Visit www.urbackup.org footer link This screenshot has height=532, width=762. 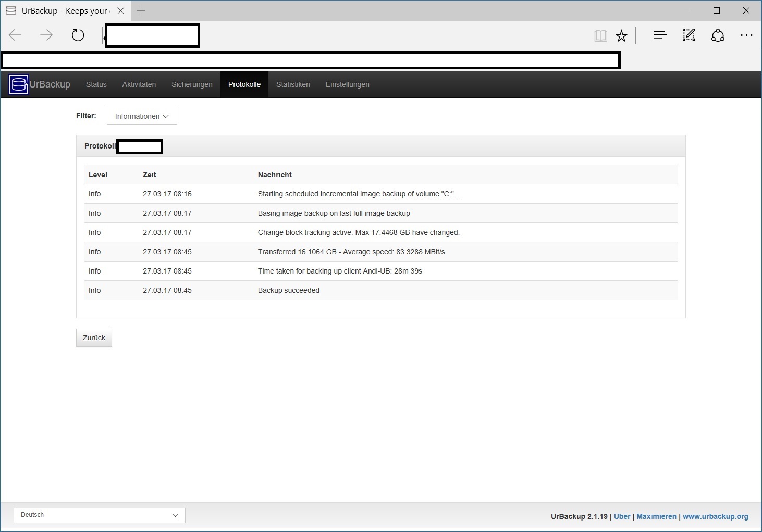point(716,516)
